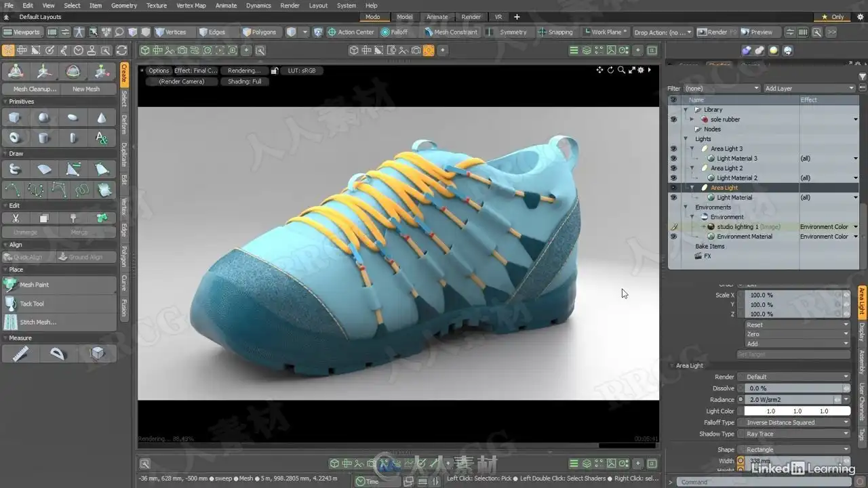Collapse the Area Light 2 tree item

pyautogui.click(x=692, y=168)
